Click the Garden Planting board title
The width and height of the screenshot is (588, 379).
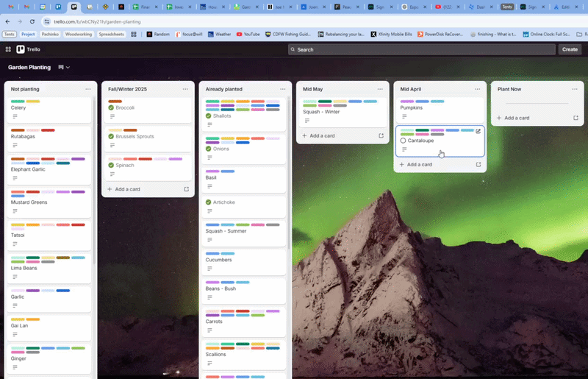(29, 67)
